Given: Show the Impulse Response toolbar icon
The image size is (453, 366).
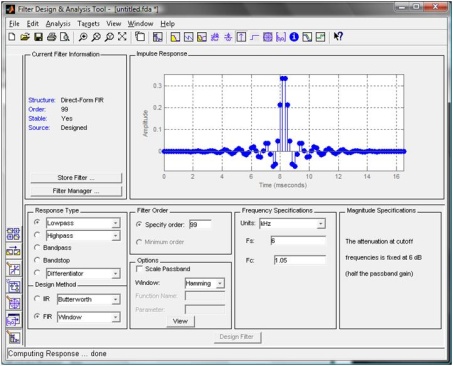Looking at the screenshot, I should pos(241,37).
